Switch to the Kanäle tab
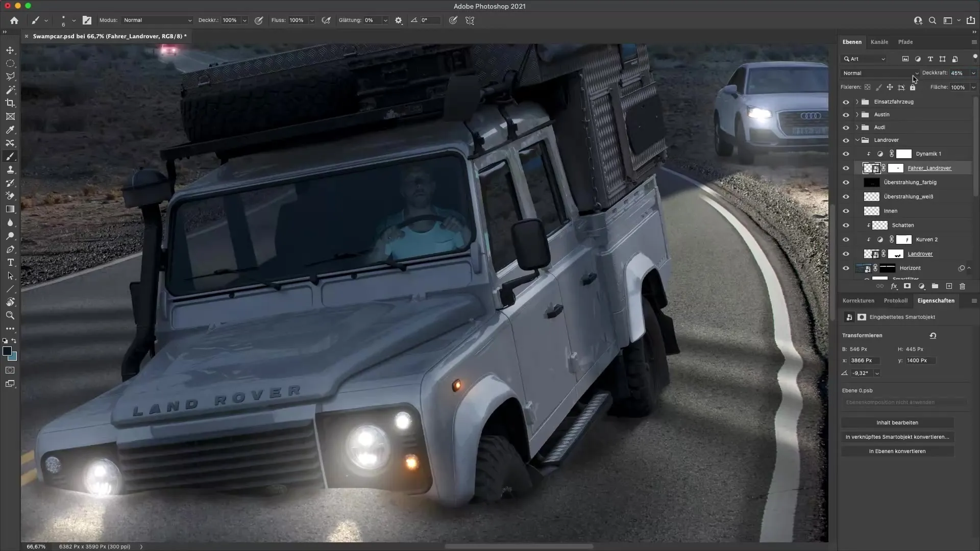 pos(879,42)
